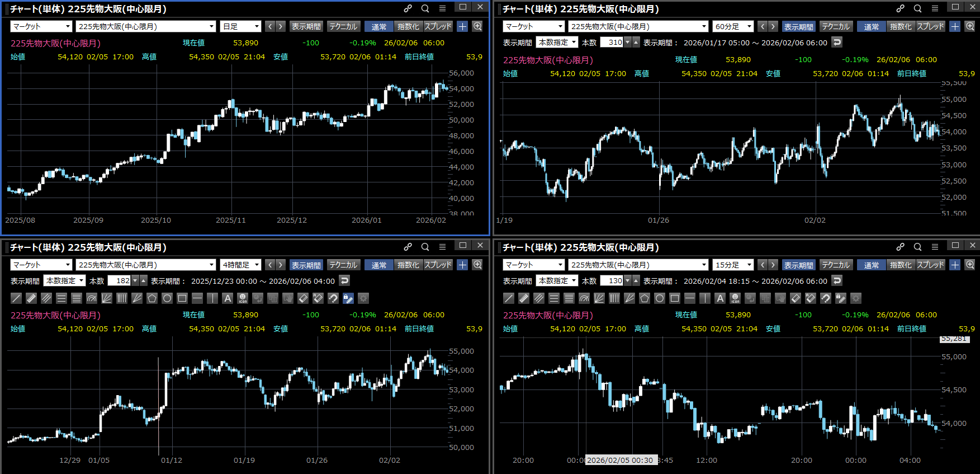The image size is (980, 474).
Task: Switch to スプレッド mode in 4時間足 chart
Action: [x=438, y=265]
